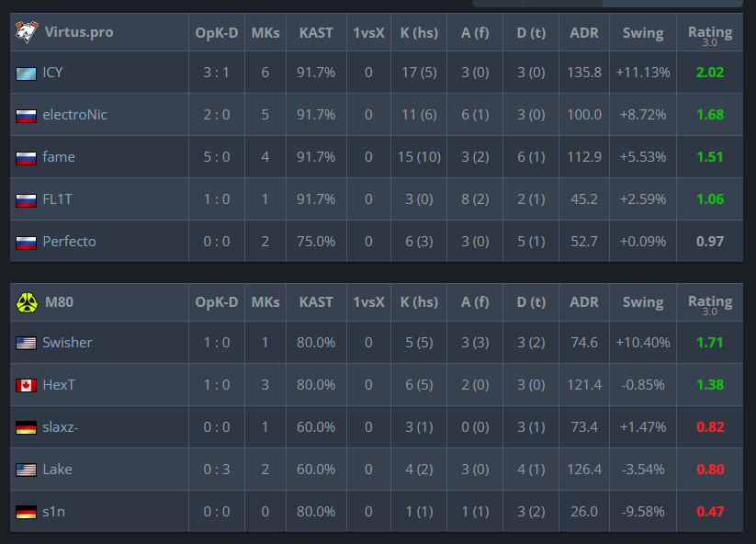Click the Russian flag beside Perfecto
The width and height of the screenshot is (756, 544).
(x=26, y=243)
